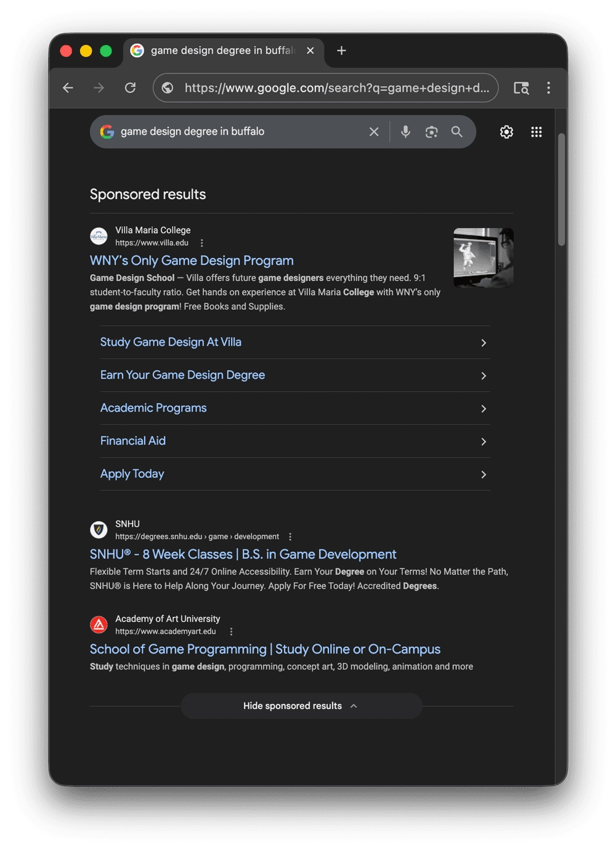Open options for Villa Maria College ad
616x850 pixels.
pos(201,243)
